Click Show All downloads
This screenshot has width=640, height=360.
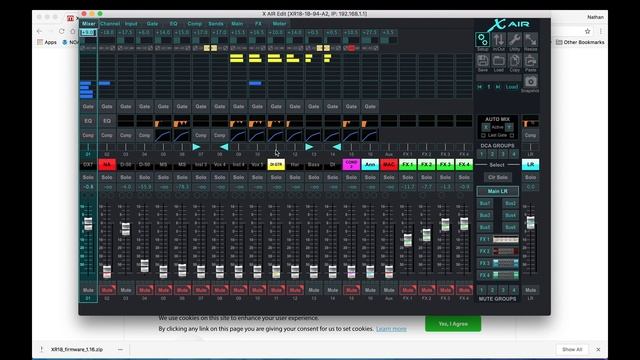(x=572, y=349)
